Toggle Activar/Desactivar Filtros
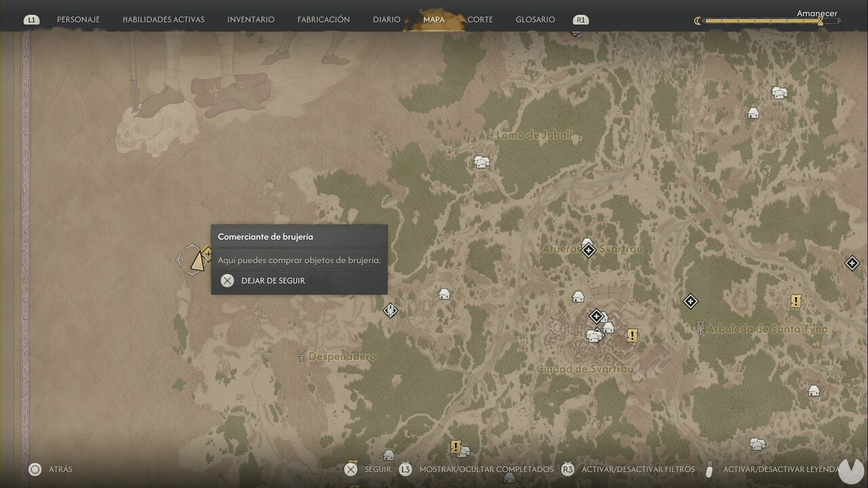The image size is (868, 488). (x=628, y=469)
